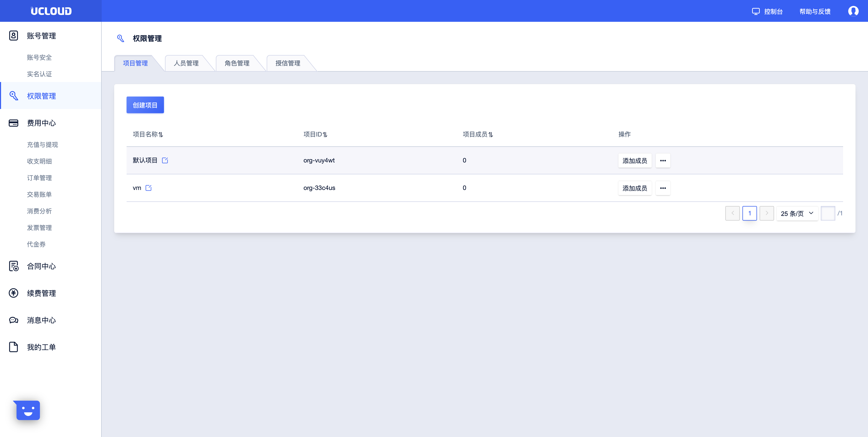Click the 续费管理 yen icon
Screen dimensions: 868x437
click(13, 293)
